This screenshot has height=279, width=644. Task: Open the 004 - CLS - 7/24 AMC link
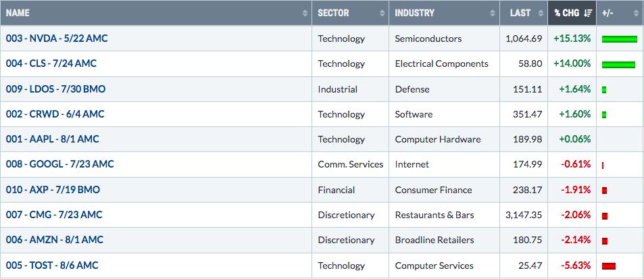click(51, 64)
